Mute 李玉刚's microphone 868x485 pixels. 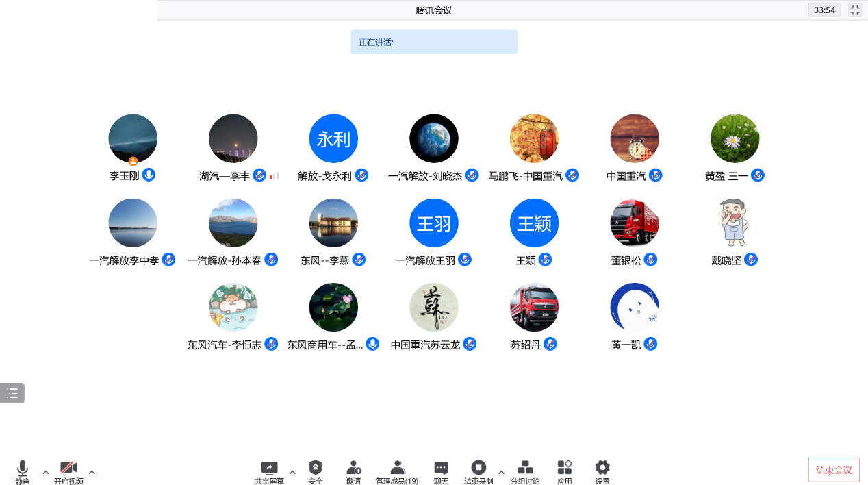tap(149, 175)
